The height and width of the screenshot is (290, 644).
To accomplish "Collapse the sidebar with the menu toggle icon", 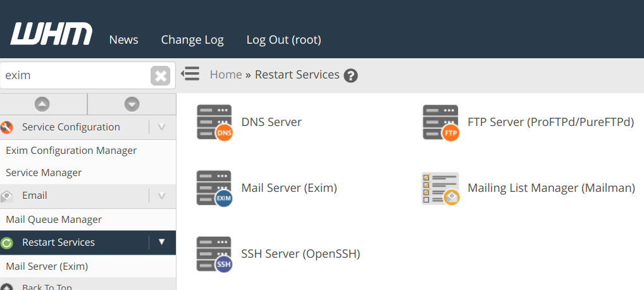I will point(190,74).
